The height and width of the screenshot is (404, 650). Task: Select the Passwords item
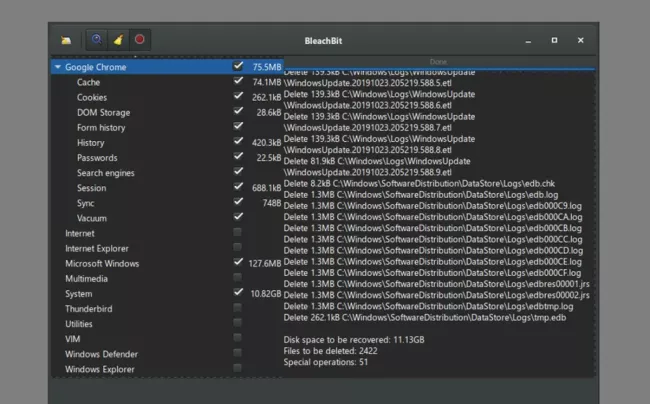point(97,158)
